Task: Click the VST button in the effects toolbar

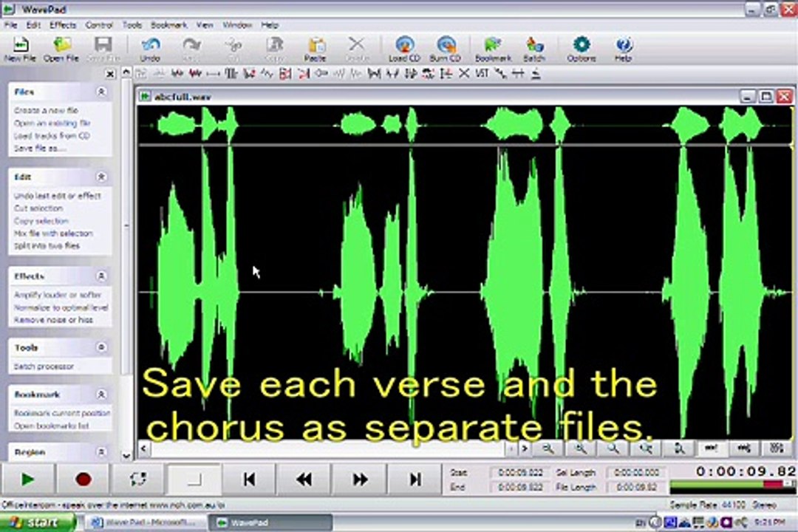Action: 482,74
